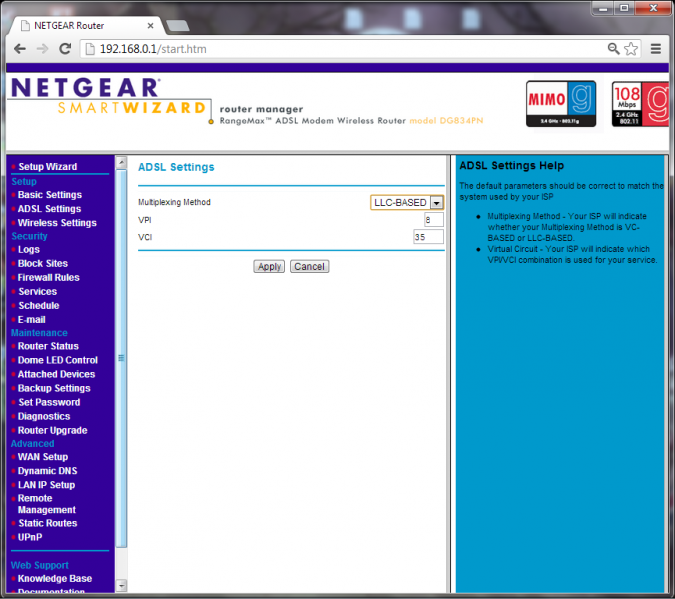This screenshot has height=599, width=675.
Task: Click the browser back arrow
Action: 20,49
